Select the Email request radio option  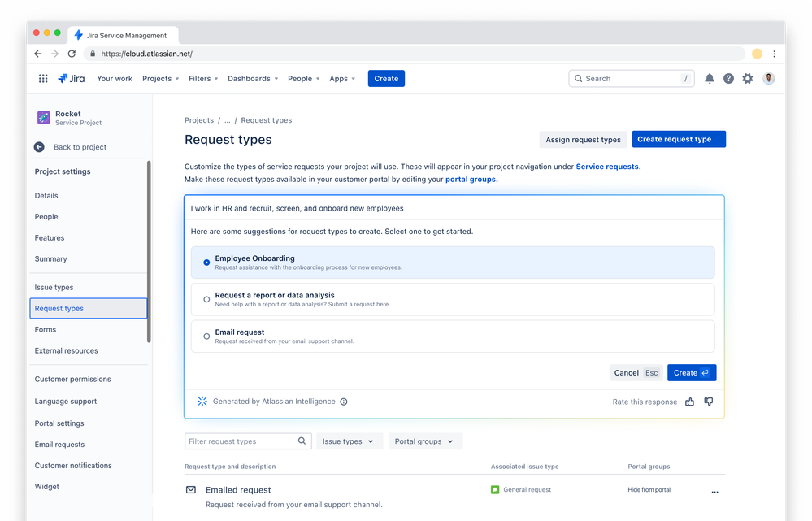(206, 336)
